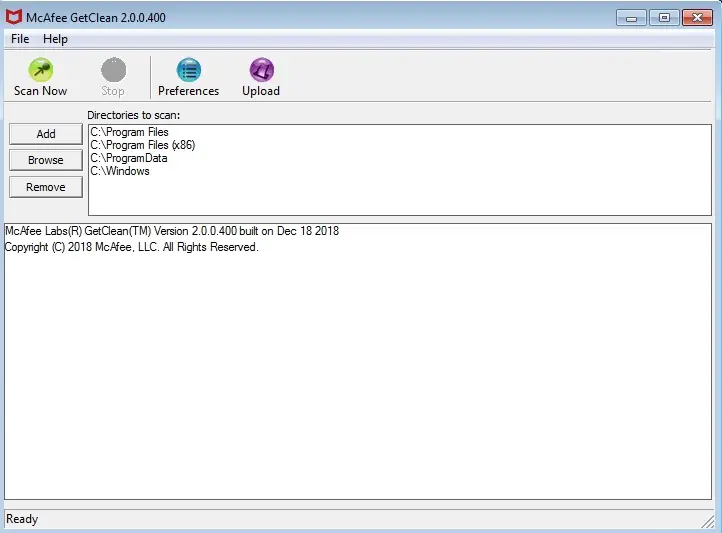The height and width of the screenshot is (533, 722).
Task: Close the McAfee GetClean window
Action: coord(698,18)
